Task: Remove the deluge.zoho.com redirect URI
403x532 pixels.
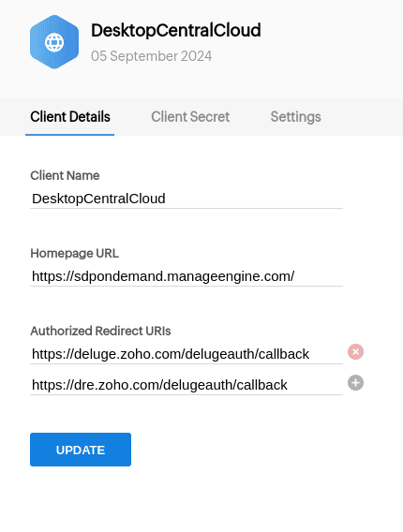Action: coord(355,351)
